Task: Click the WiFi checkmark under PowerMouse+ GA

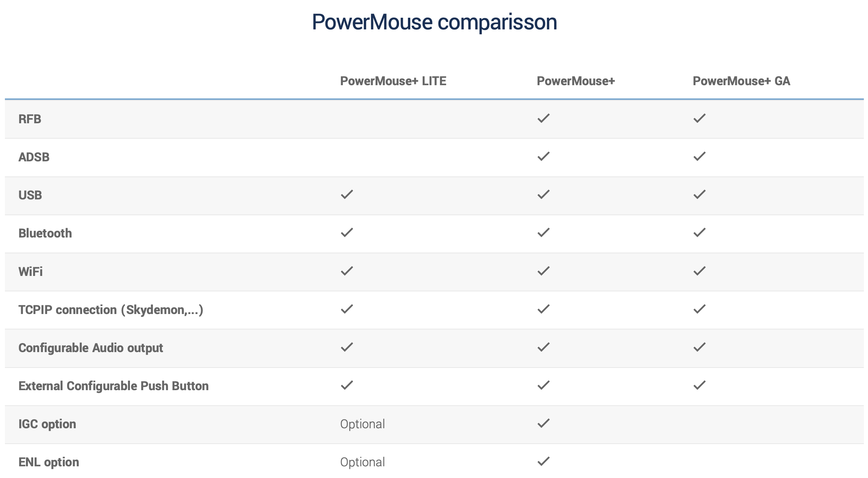Action: click(x=699, y=271)
